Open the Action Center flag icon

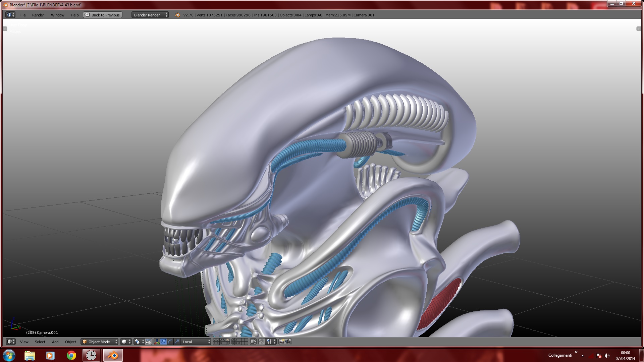pos(599,356)
